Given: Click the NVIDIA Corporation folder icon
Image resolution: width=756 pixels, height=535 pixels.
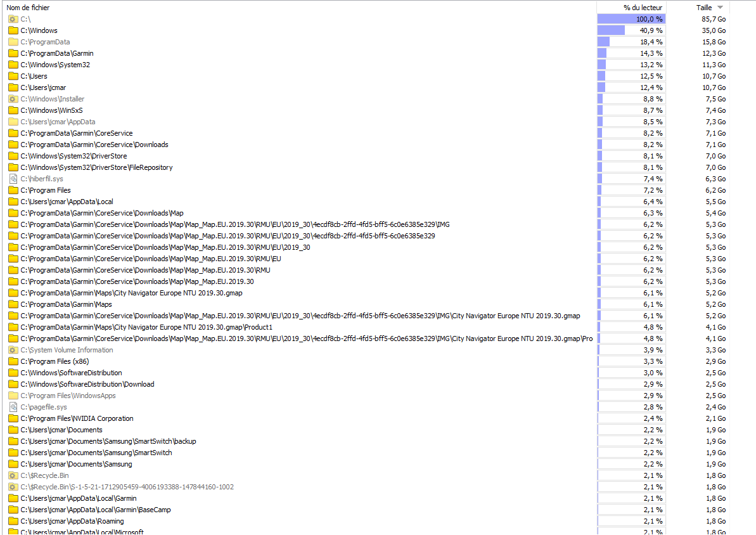Looking at the screenshot, I should 13,419.
